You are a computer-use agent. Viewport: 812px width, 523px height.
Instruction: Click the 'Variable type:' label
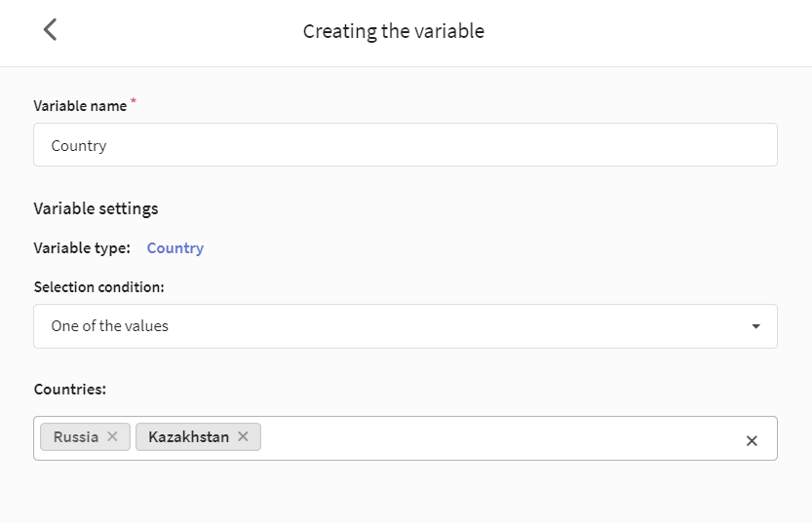pyautogui.click(x=82, y=248)
